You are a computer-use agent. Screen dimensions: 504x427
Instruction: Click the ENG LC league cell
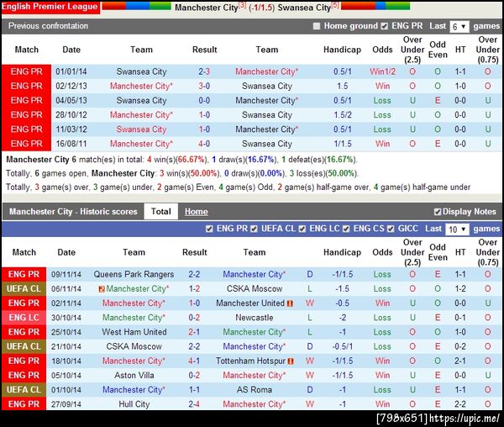24,318
